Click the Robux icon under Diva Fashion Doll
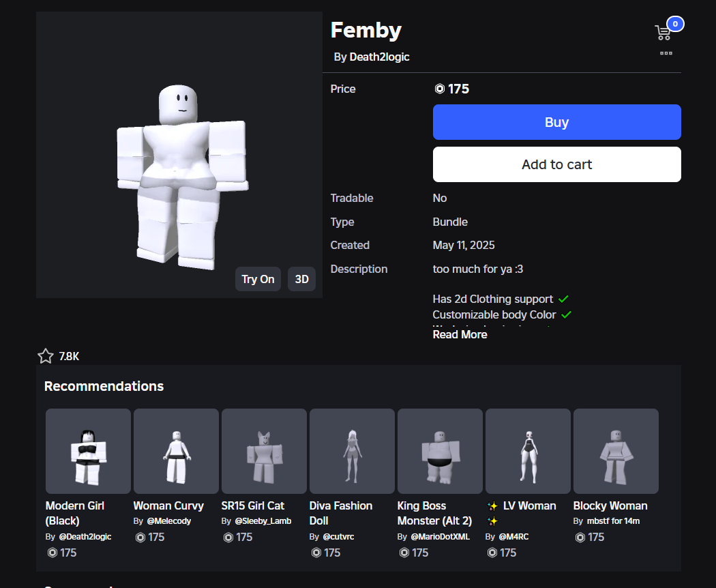This screenshot has height=588, width=716. [x=316, y=553]
